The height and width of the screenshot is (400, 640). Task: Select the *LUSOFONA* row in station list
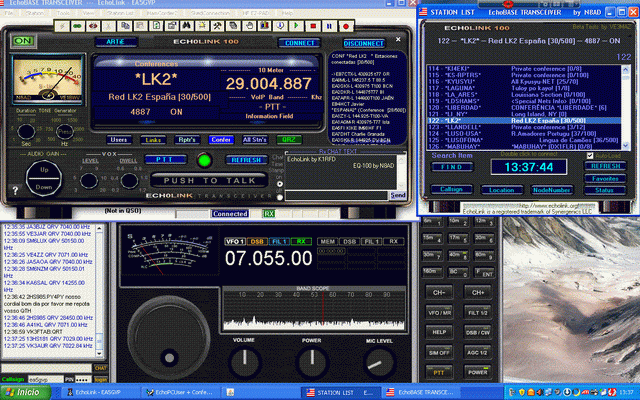tap(524, 140)
